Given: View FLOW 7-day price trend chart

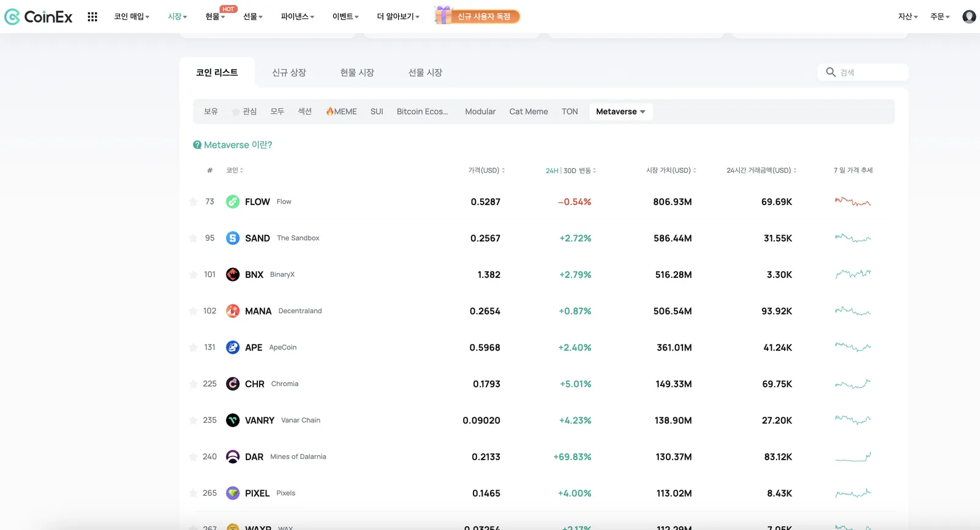Looking at the screenshot, I should point(853,201).
